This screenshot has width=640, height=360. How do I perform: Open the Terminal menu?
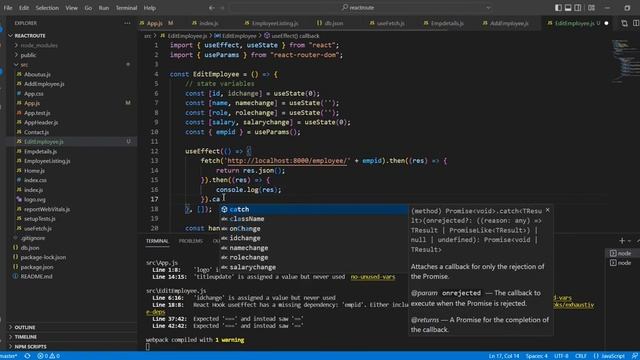(x=126, y=8)
